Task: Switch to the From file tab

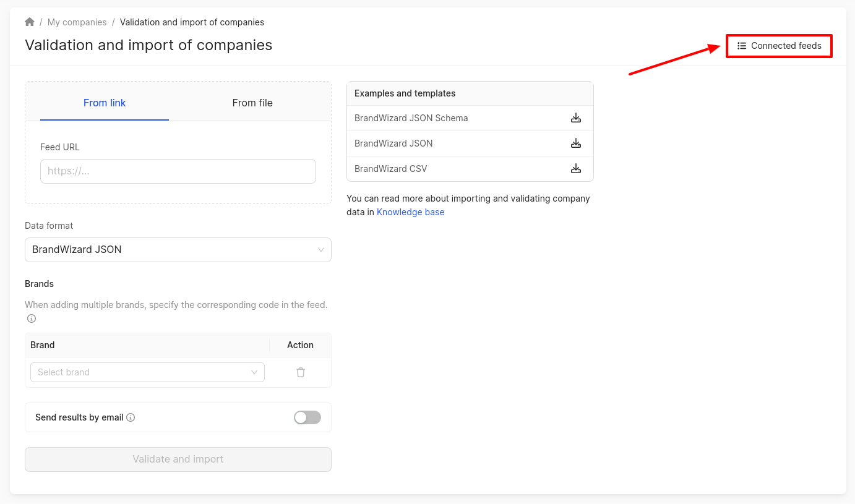Action: (252, 103)
